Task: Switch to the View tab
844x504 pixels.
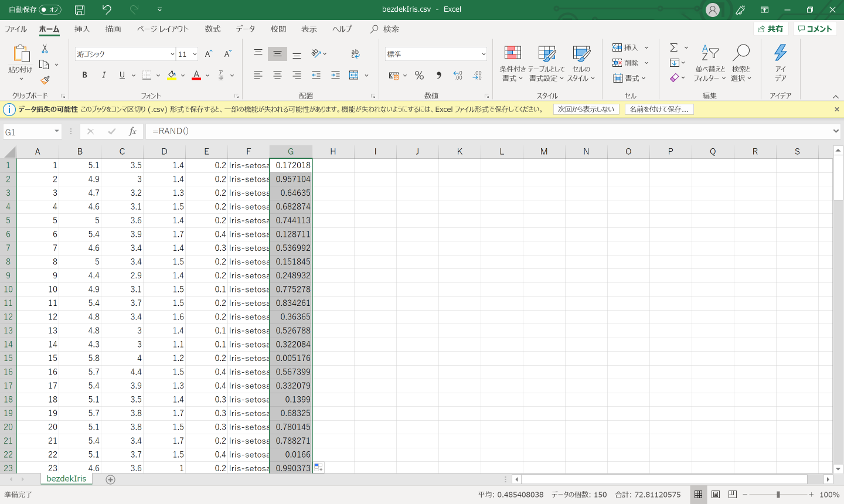Action: tap(309, 29)
